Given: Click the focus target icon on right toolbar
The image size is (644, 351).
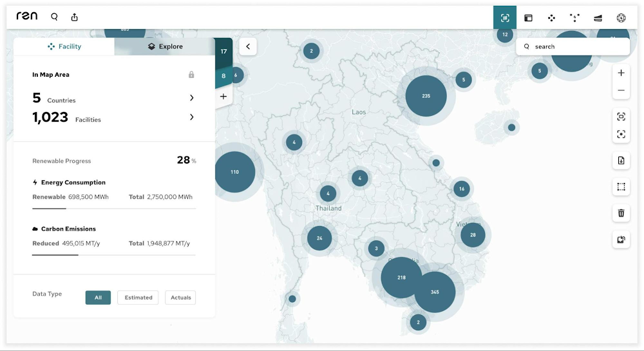Looking at the screenshot, I should click(621, 134).
